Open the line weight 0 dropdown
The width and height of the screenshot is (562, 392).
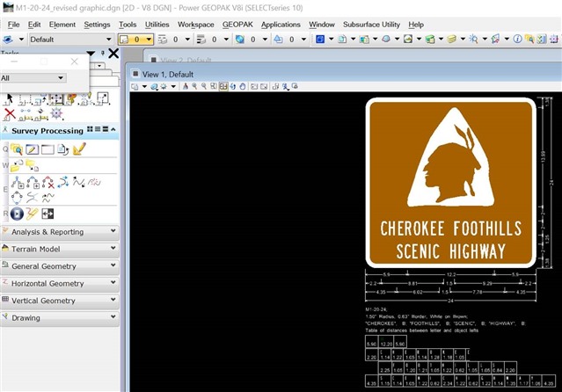226,40
